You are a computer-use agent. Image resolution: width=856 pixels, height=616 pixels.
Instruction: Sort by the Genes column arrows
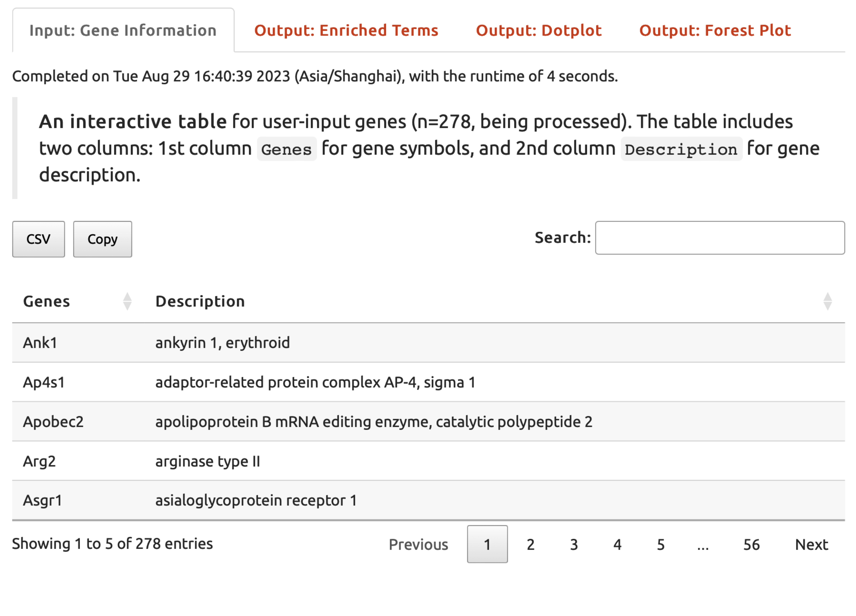pos(128,301)
